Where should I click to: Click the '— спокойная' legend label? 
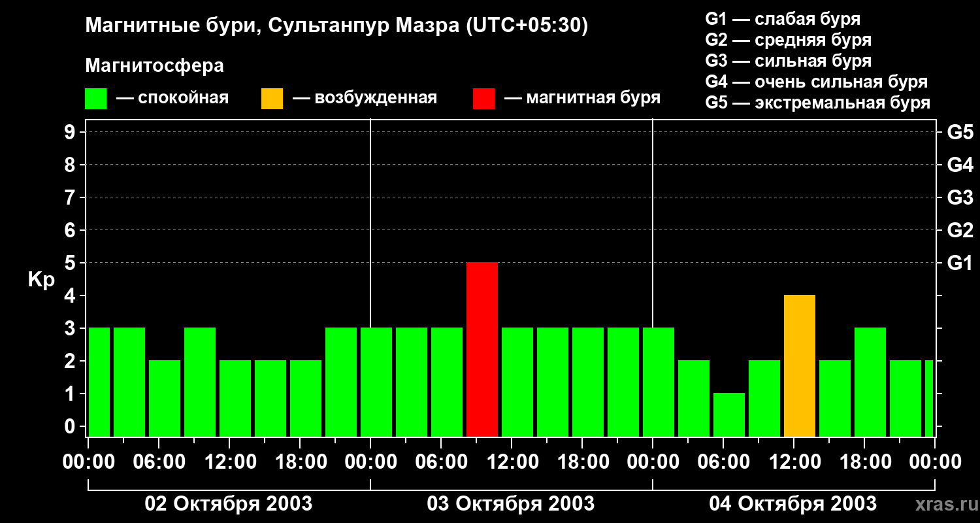pyautogui.click(x=172, y=99)
